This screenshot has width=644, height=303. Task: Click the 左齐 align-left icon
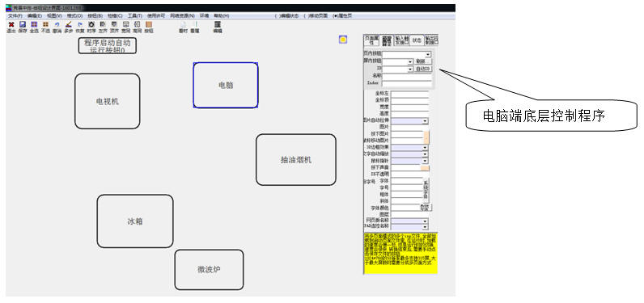103,24
